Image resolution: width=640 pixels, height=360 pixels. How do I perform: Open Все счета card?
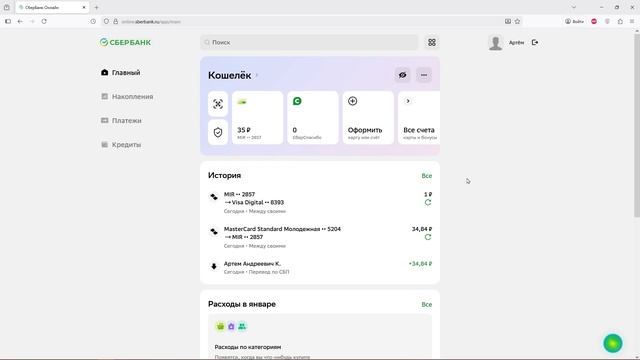click(x=419, y=118)
